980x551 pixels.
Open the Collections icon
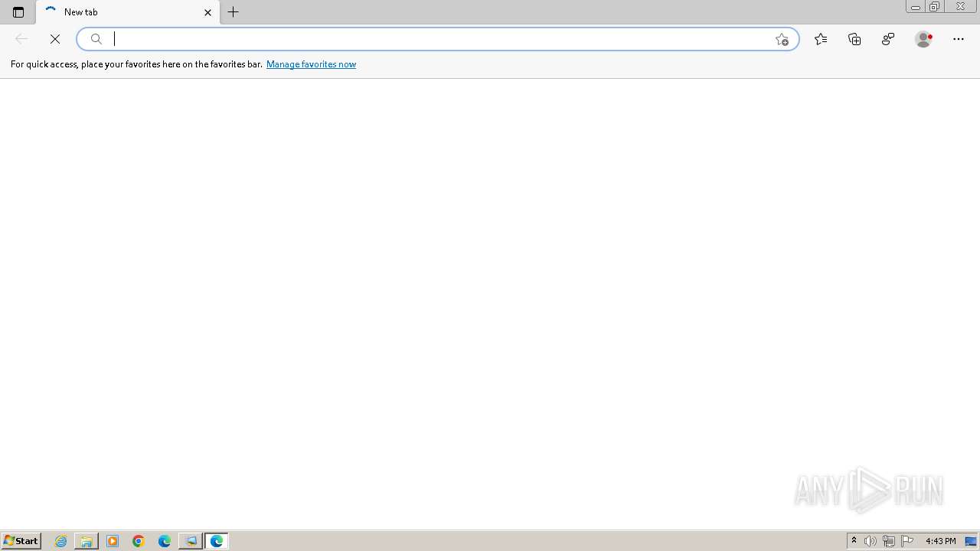(854, 39)
